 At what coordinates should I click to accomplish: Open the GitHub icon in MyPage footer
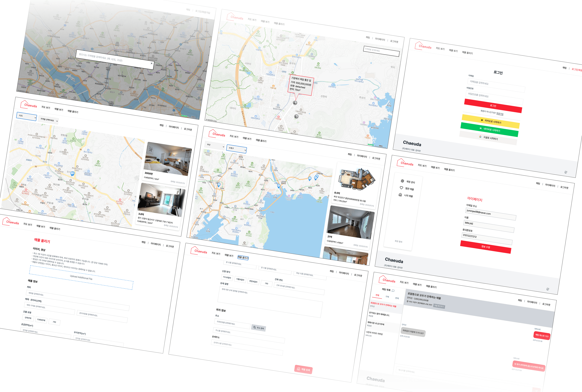coord(548,289)
